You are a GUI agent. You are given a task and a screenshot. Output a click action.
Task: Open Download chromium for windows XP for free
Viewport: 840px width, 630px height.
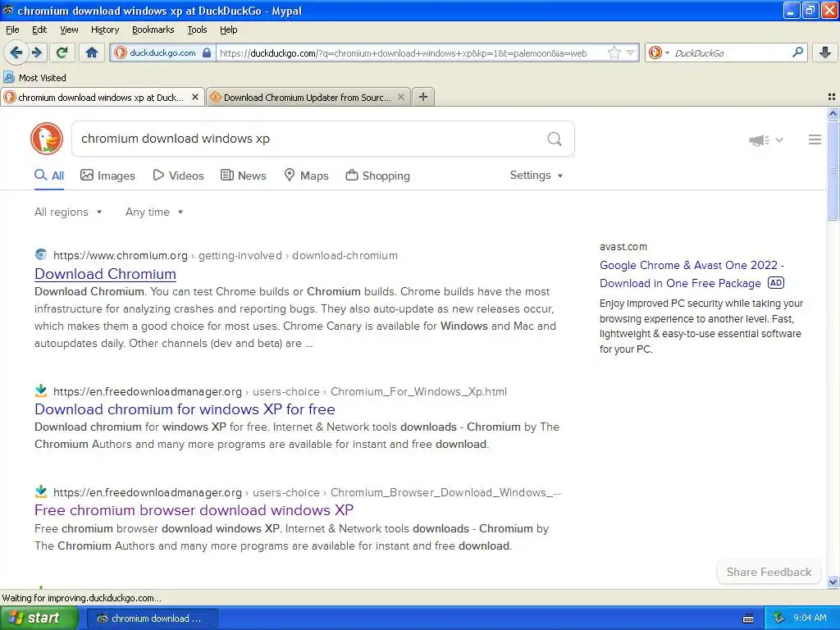[x=185, y=409]
